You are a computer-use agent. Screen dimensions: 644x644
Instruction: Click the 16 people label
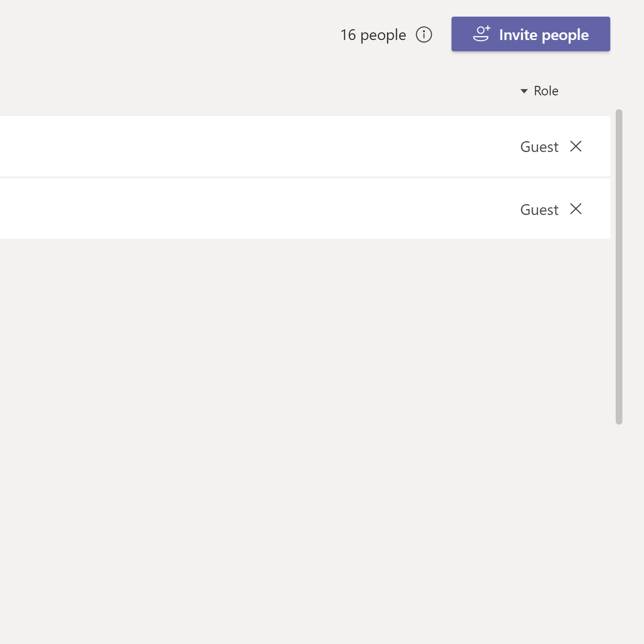pos(373,35)
